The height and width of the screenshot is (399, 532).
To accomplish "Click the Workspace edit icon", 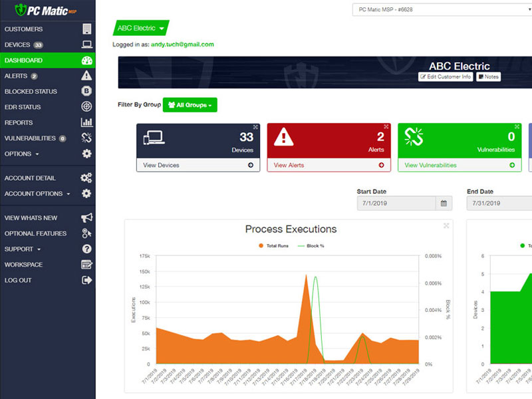I will (86, 264).
